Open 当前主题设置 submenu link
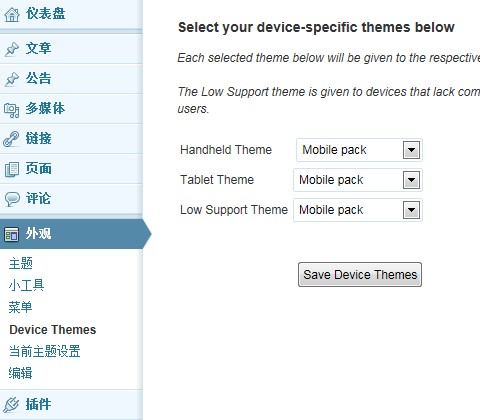 click(x=45, y=351)
